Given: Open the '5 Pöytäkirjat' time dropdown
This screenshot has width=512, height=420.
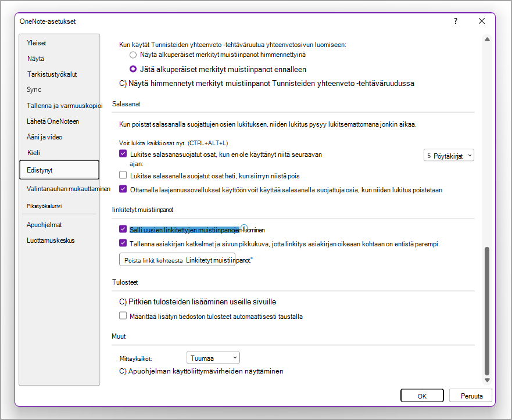Looking at the screenshot, I should 449,155.
